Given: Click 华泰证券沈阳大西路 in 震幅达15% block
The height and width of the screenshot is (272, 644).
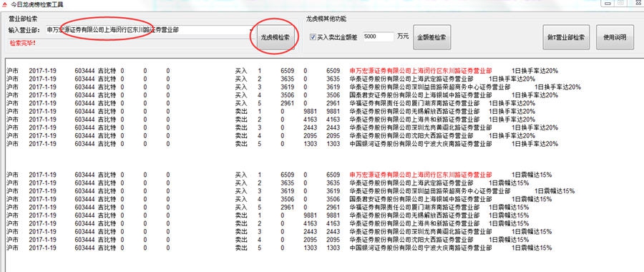Looking at the screenshot, I should pos(411,240).
